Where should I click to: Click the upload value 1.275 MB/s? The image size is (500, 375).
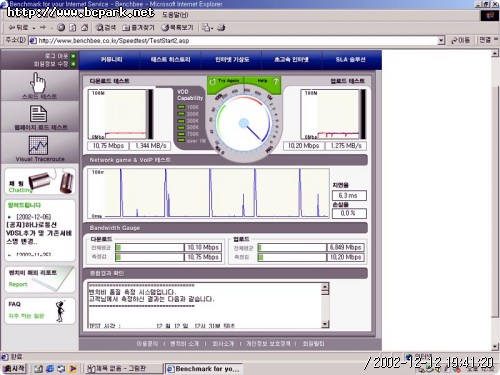346,146
